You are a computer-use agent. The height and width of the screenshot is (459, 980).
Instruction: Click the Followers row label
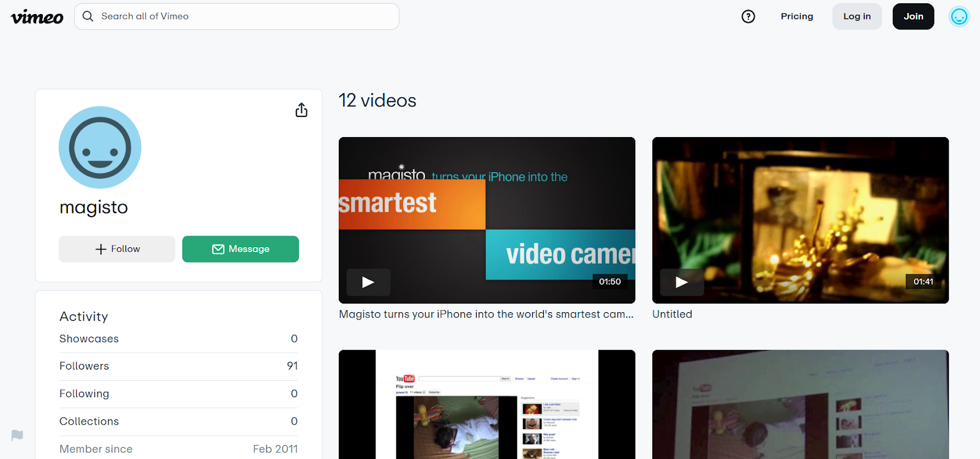coord(84,366)
